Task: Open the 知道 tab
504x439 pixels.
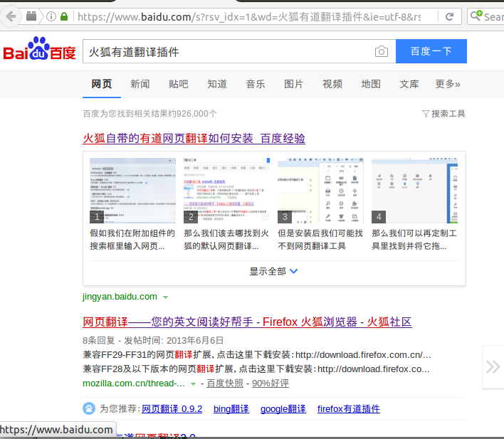Action: [x=217, y=84]
